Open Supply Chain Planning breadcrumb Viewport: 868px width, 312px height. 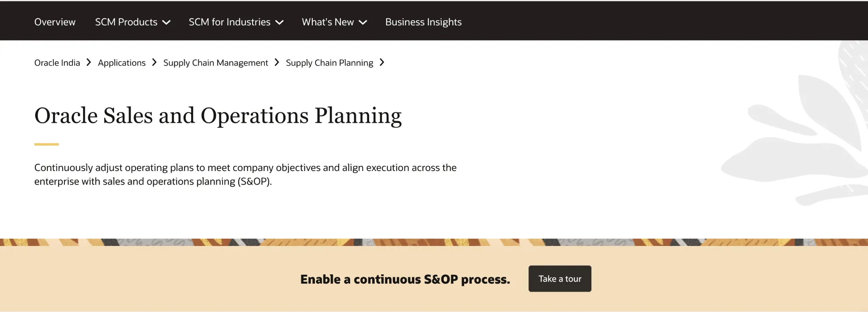point(330,63)
